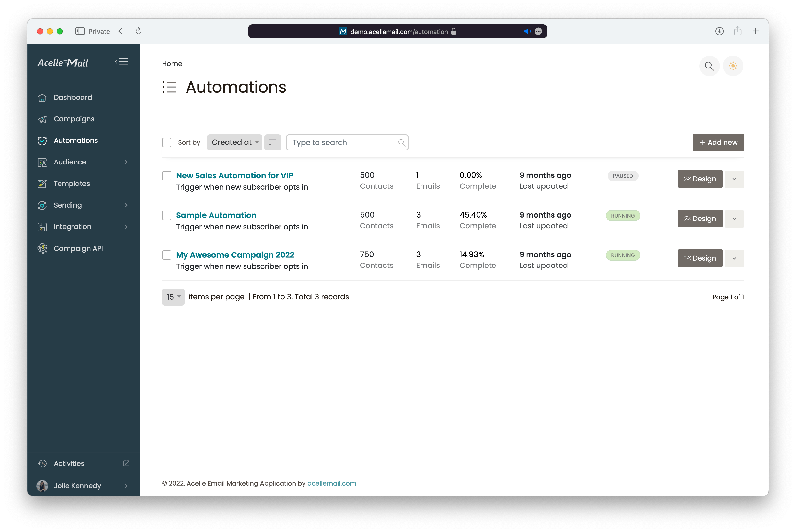Click the acellemail.com footer link
The width and height of the screenshot is (796, 532).
coord(332,483)
